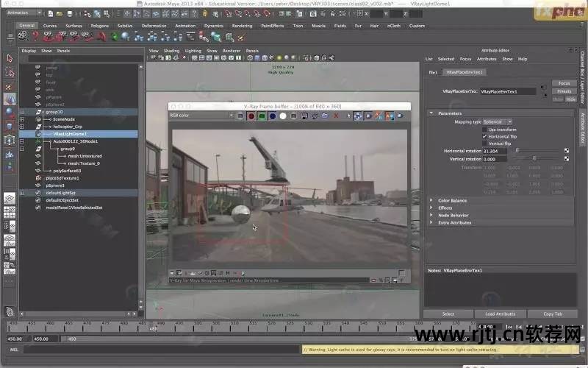The height and width of the screenshot is (368, 588).
Task: Expand the Node Behavior section
Action: pos(431,215)
